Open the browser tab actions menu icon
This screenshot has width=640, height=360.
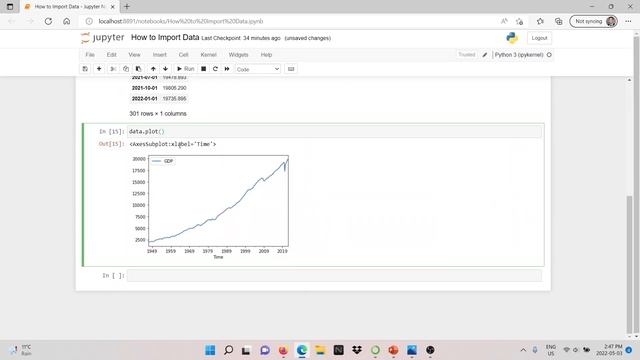click(x=10, y=7)
